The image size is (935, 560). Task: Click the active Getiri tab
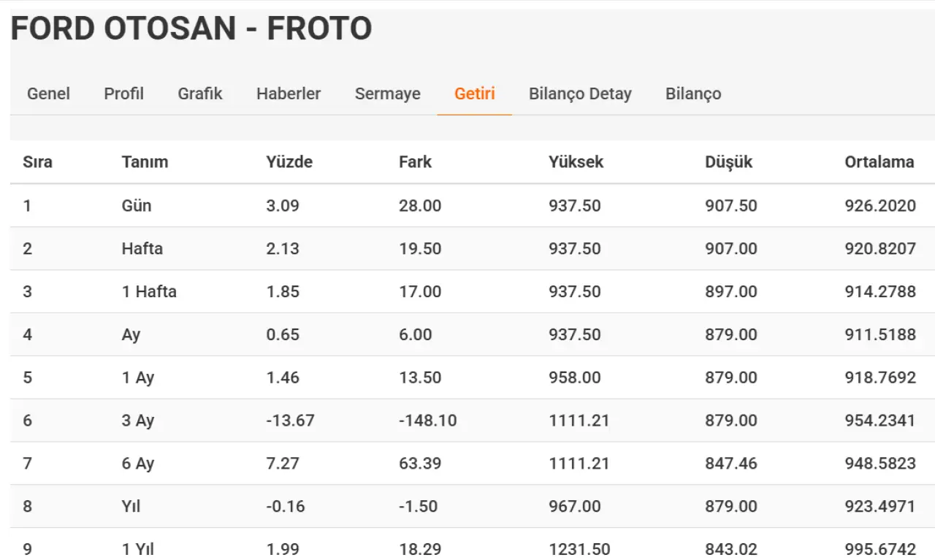pyautogui.click(x=475, y=93)
